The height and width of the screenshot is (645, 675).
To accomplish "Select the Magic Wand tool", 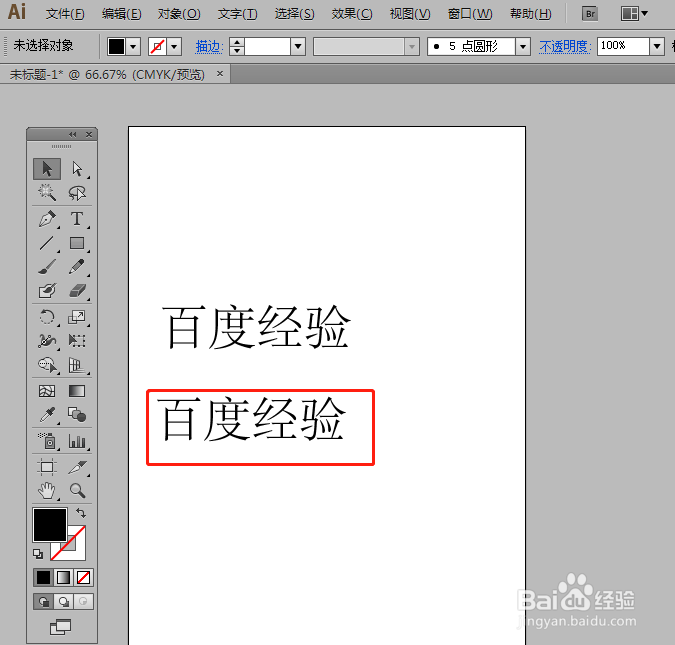I will (x=47, y=192).
